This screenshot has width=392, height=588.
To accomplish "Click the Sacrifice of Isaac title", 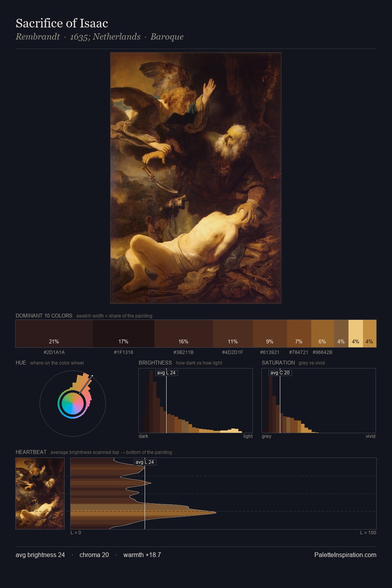I will point(62,24).
